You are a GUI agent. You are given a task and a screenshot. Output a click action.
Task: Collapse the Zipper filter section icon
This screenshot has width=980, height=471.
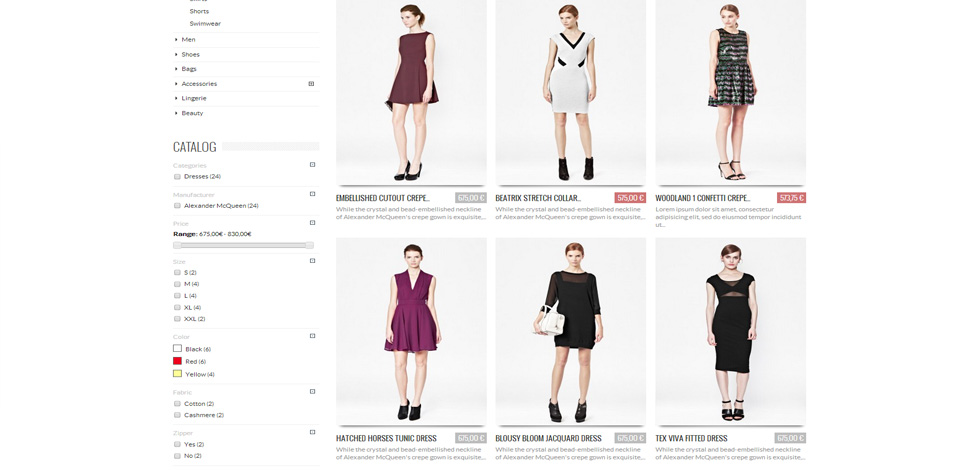coord(312,432)
